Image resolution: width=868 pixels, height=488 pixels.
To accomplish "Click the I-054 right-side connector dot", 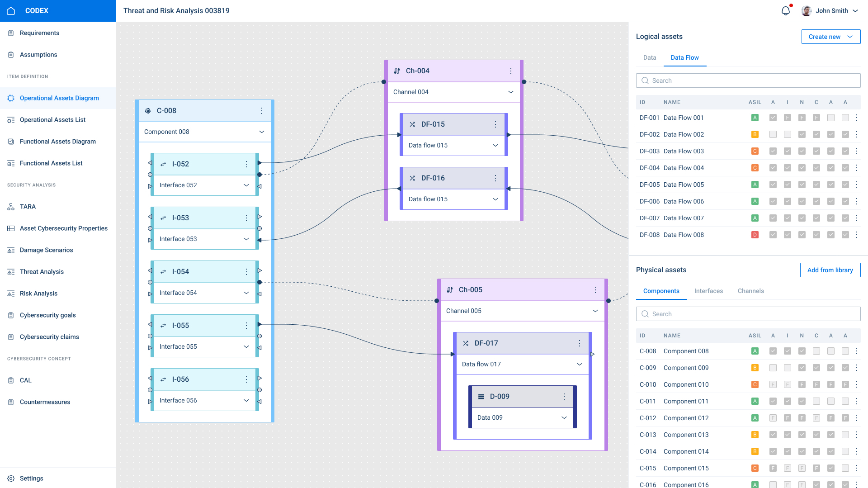I will click(259, 282).
